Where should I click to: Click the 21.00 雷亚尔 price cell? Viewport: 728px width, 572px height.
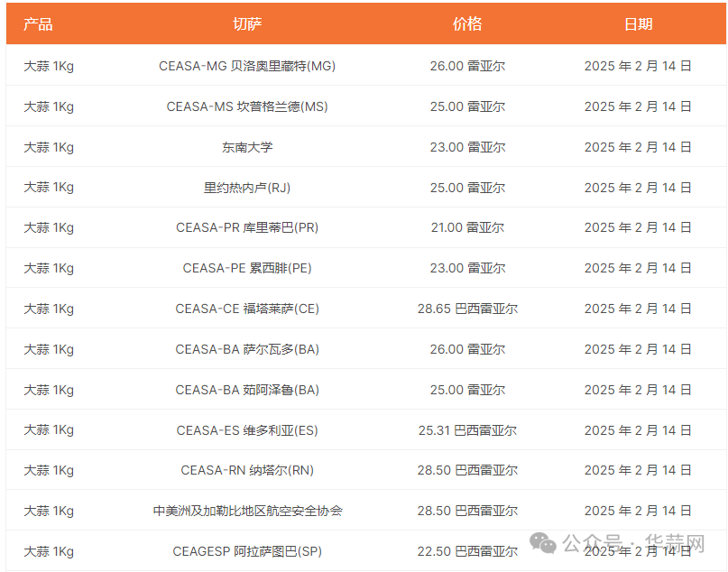tap(467, 227)
